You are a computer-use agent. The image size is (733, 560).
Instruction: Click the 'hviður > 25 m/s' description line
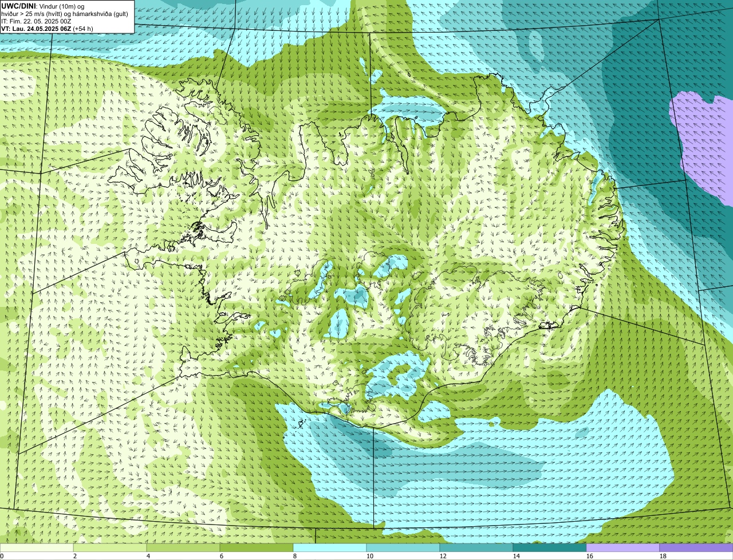[x=65, y=13]
